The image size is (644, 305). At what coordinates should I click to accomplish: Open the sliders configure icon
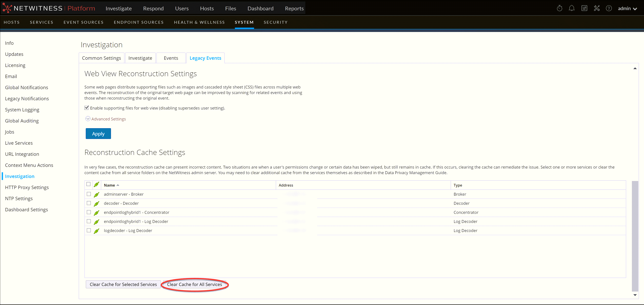584,9
